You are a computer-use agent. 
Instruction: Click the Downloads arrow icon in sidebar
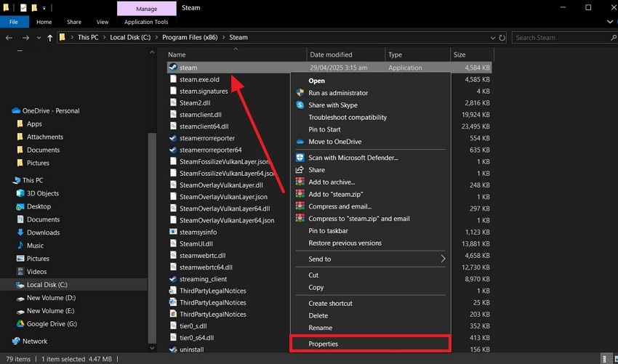pyautogui.click(x=20, y=232)
